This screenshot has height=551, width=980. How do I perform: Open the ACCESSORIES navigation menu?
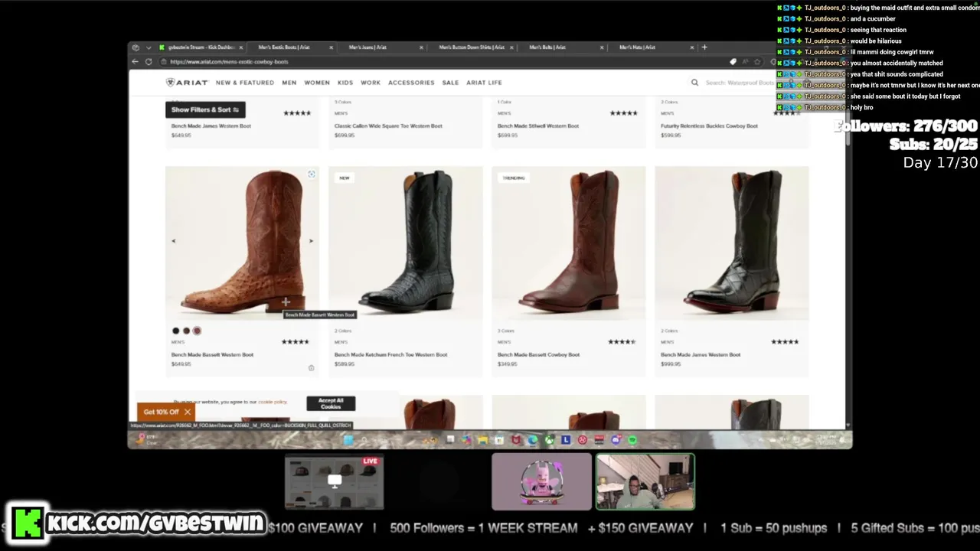pyautogui.click(x=411, y=83)
